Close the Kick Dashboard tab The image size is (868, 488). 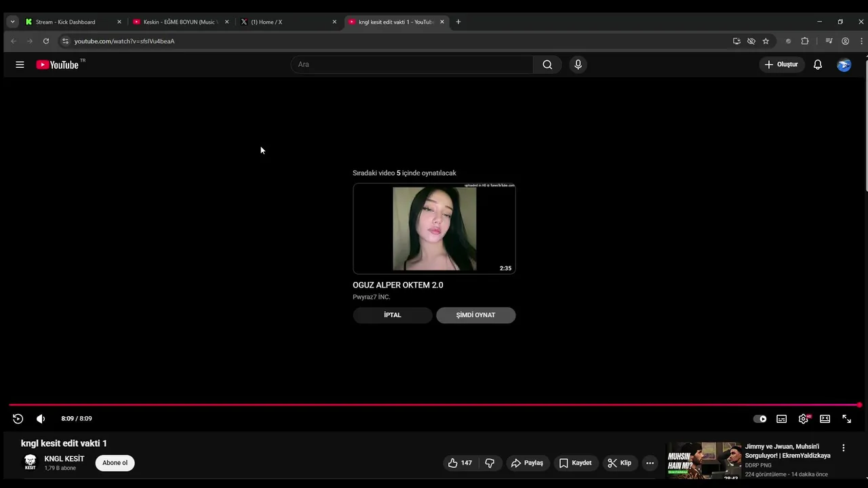click(x=119, y=22)
